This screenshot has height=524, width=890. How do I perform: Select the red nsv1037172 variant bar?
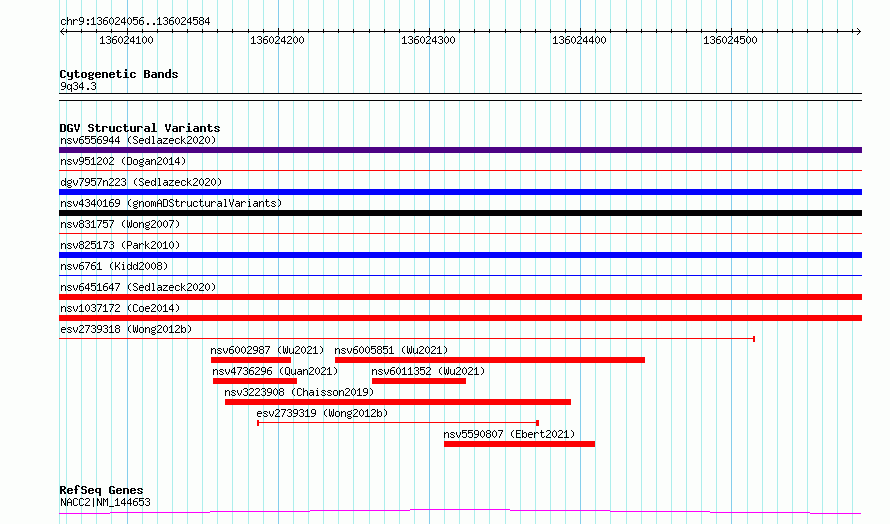460,318
